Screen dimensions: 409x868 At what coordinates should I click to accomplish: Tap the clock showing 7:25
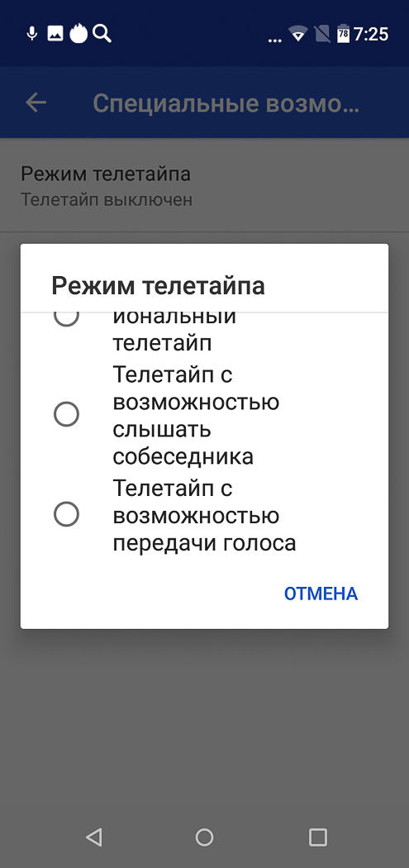pos(371,35)
